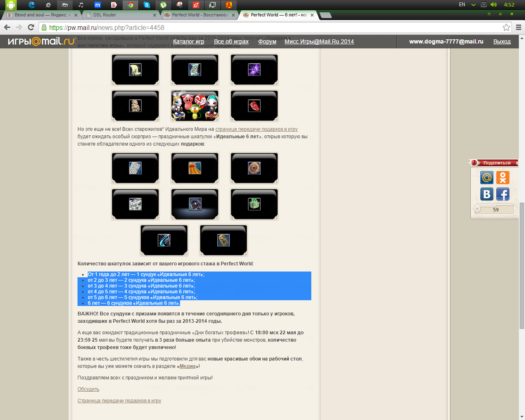The width and height of the screenshot is (525, 420).
Task: Share via Mail.ru @ icon
Action: pyautogui.click(x=487, y=178)
